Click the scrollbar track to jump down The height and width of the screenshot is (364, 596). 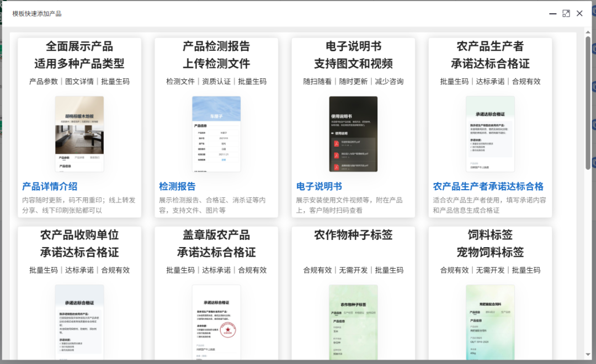pos(588,248)
